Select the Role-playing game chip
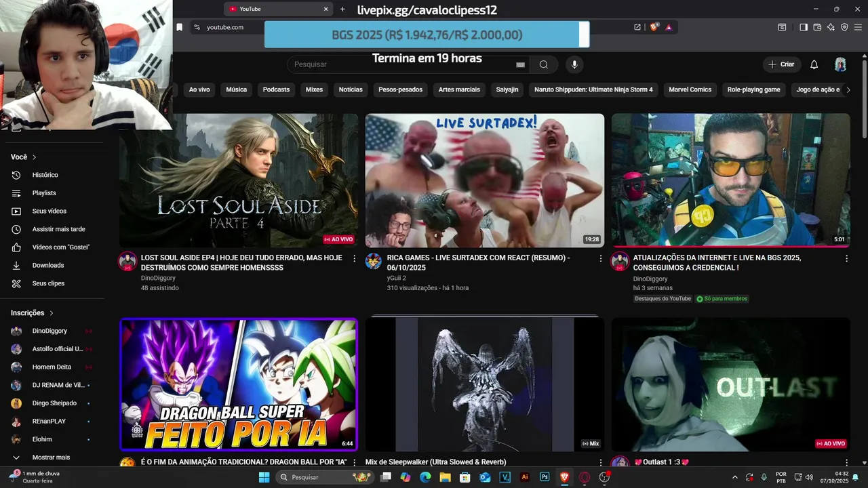868x488 pixels. (753, 89)
